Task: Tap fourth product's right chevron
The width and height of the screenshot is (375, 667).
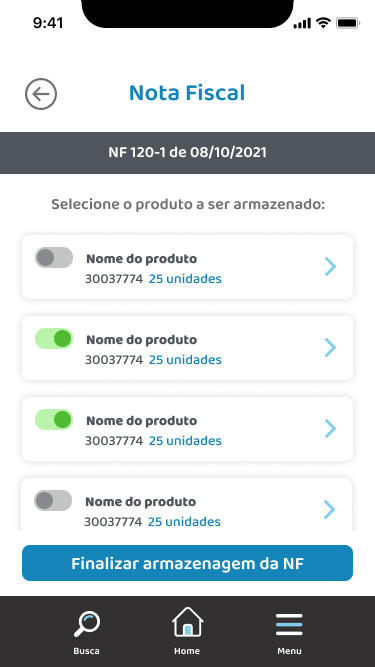Action: 330,509
